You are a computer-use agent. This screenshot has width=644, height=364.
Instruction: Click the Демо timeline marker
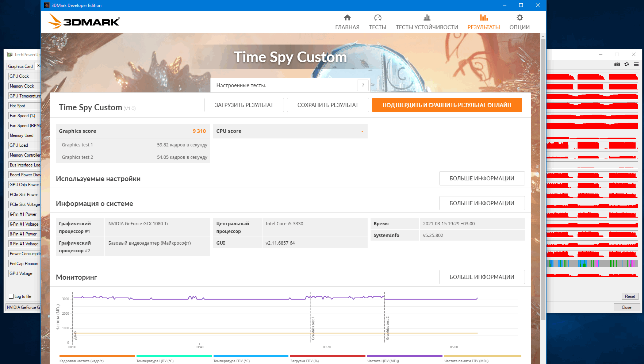click(x=75, y=336)
